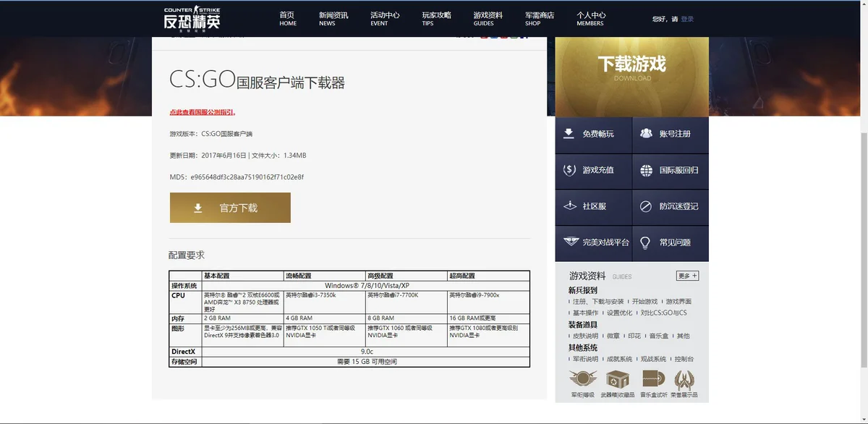
Task: Click the prohibition icon for 防沉迷登记
Action: [646, 207]
